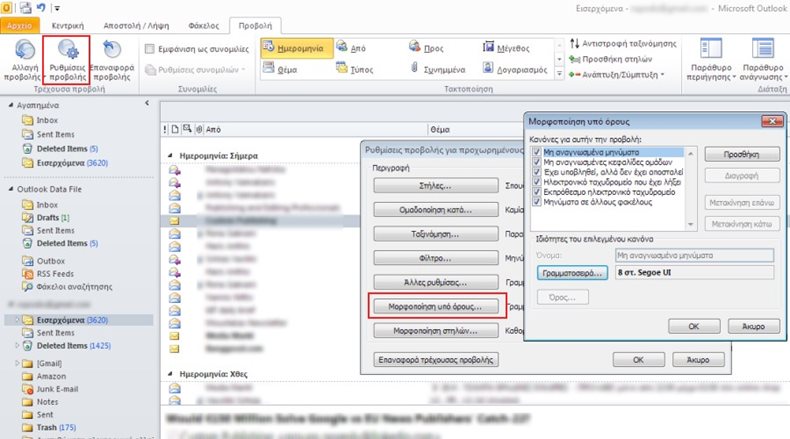Expand Deleted Items (1425) folder
This screenshot has width=790, height=439.
coord(17,345)
